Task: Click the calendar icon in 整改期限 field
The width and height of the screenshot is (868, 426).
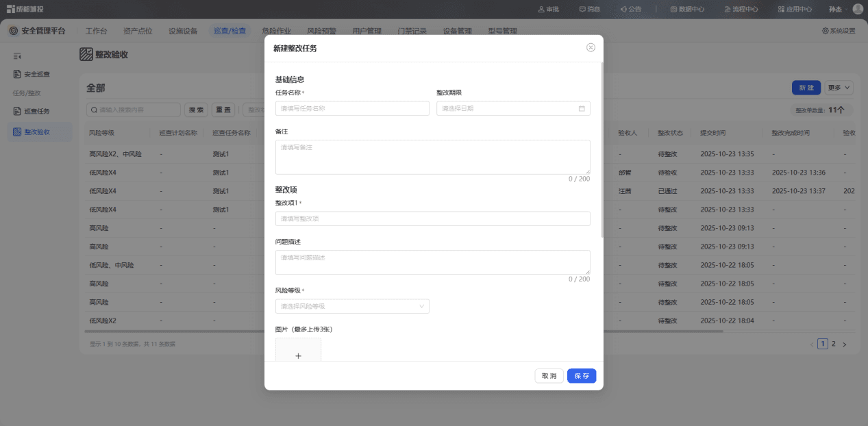Action: 582,108
